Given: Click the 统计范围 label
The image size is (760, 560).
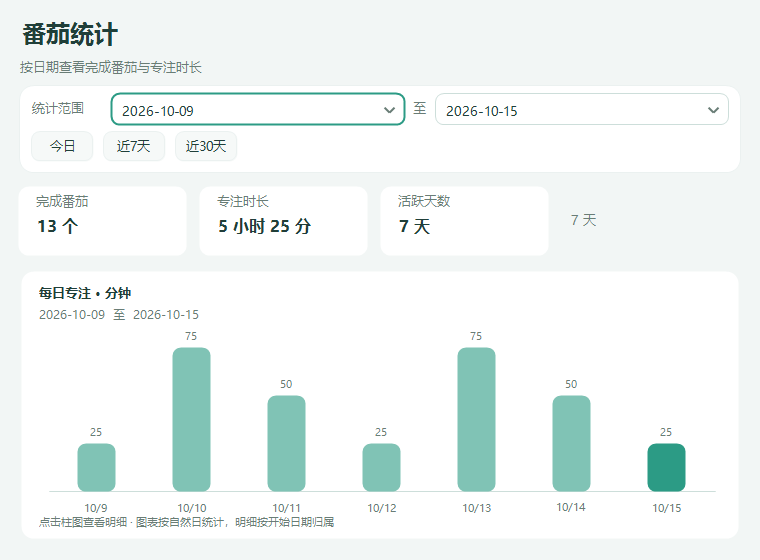Looking at the screenshot, I should (x=58, y=108).
